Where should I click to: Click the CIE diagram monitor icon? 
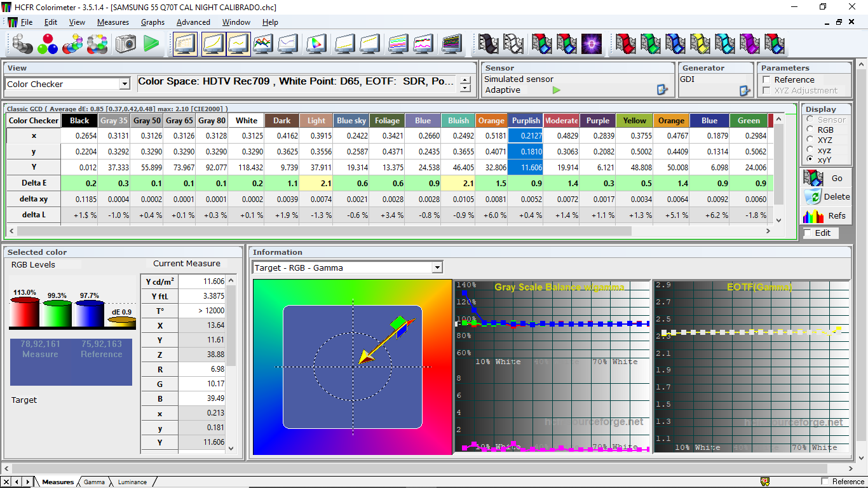316,44
